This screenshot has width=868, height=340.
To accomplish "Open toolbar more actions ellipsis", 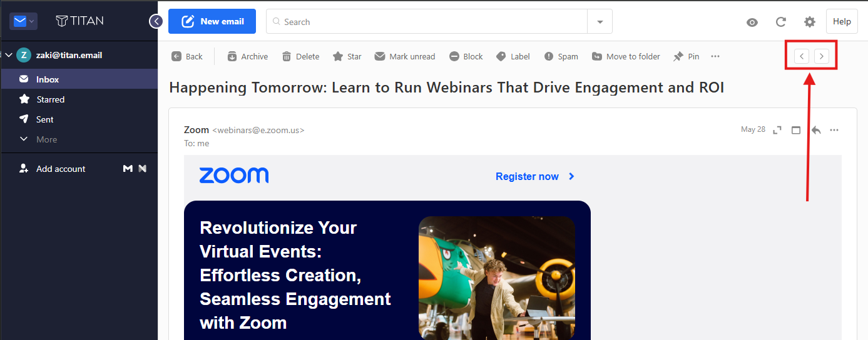I will coord(715,56).
